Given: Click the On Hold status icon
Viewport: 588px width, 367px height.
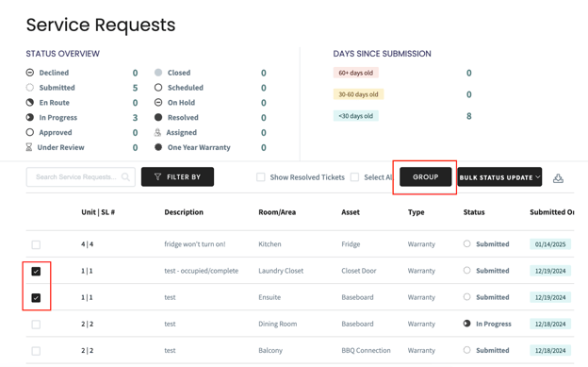Looking at the screenshot, I should point(158,103).
